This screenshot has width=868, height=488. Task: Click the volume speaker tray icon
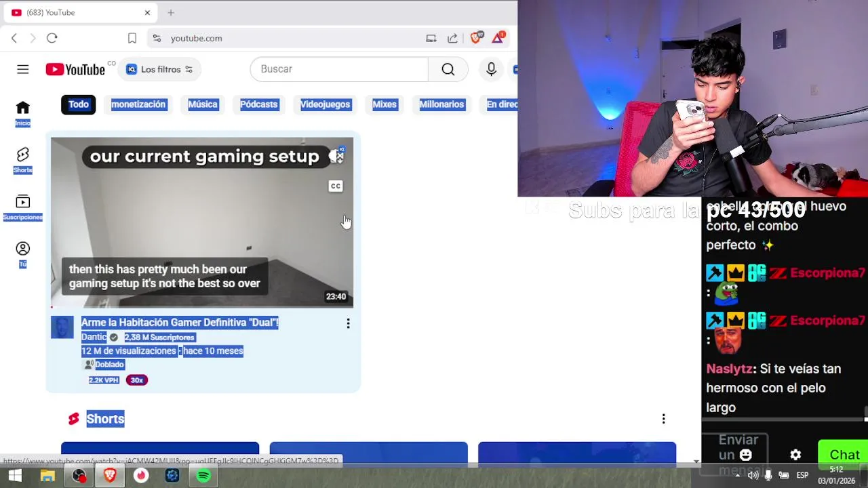pyautogui.click(x=753, y=475)
